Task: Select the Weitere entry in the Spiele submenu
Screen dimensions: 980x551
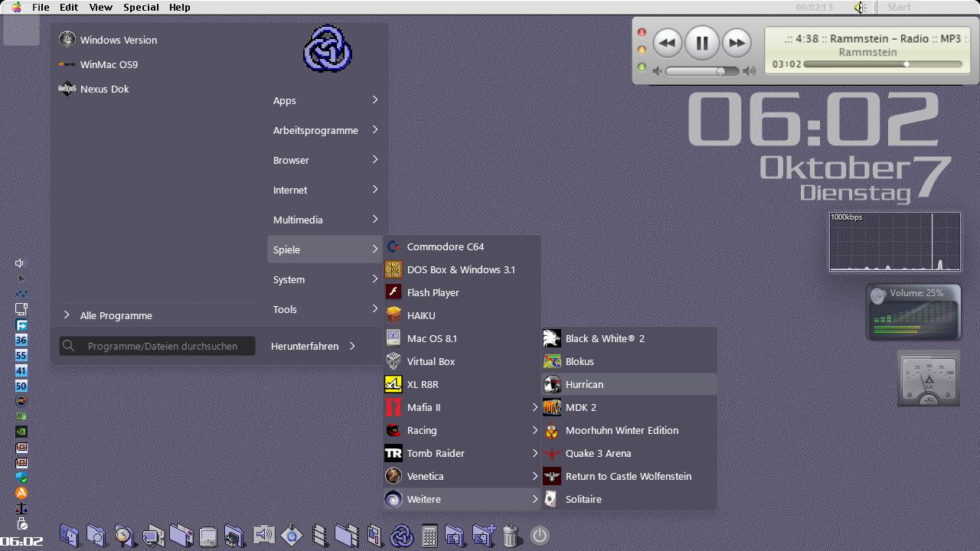Action: (x=462, y=499)
